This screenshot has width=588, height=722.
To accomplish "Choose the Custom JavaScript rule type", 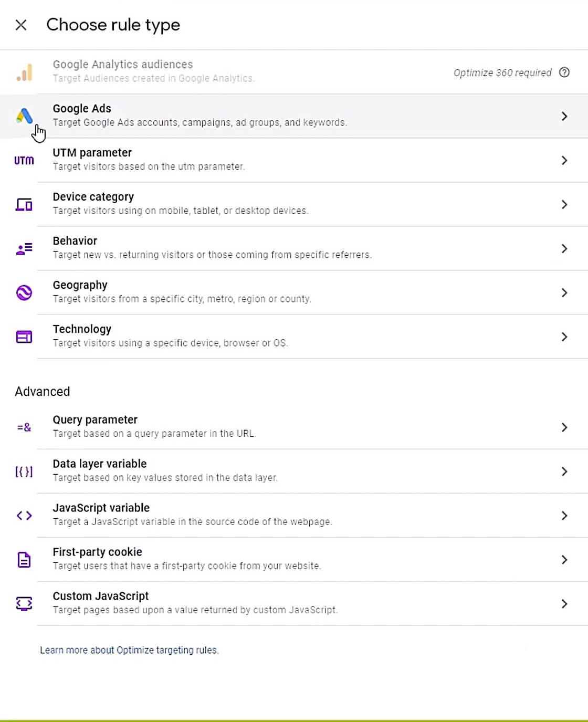I will click(x=294, y=604).
